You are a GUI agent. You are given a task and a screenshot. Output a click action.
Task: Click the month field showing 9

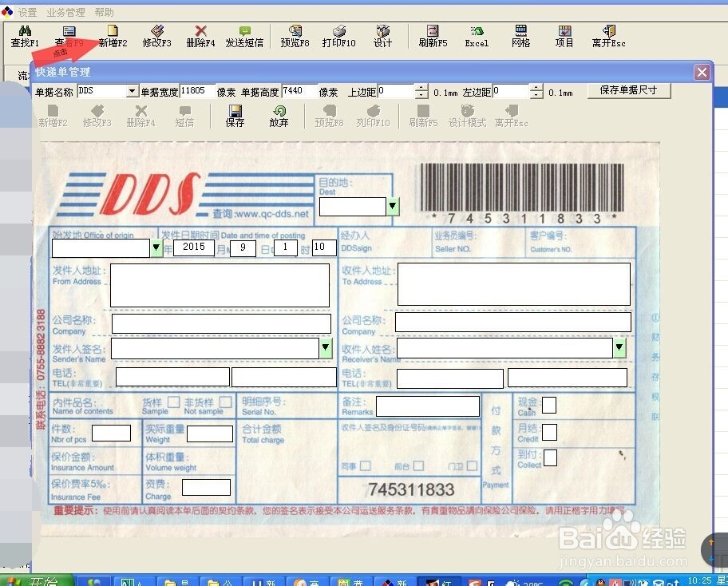coord(243,247)
